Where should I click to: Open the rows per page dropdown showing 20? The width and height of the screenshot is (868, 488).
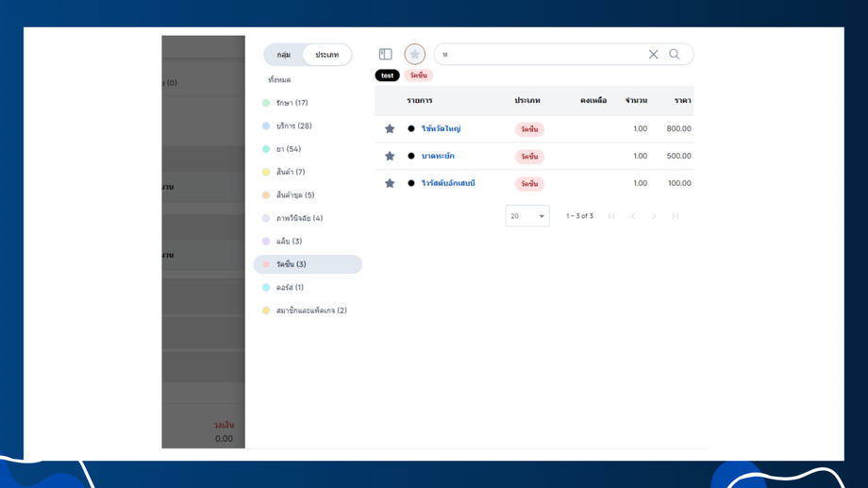tap(527, 216)
